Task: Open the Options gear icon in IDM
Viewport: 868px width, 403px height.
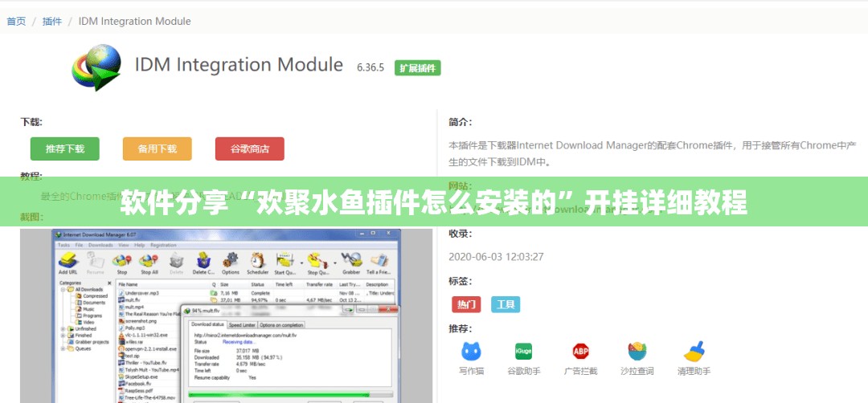Action: (231, 260)
